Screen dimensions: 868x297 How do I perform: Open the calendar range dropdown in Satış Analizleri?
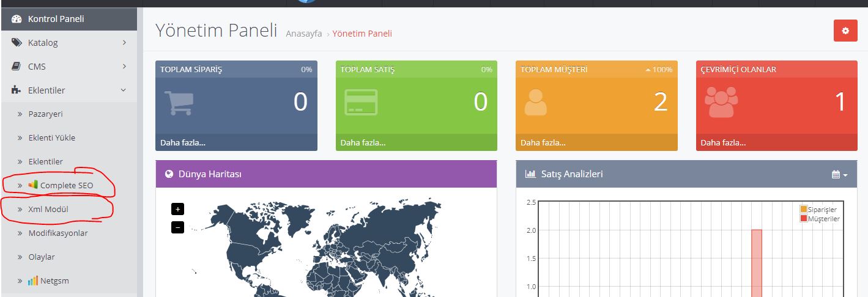click(x=839, y=175)
